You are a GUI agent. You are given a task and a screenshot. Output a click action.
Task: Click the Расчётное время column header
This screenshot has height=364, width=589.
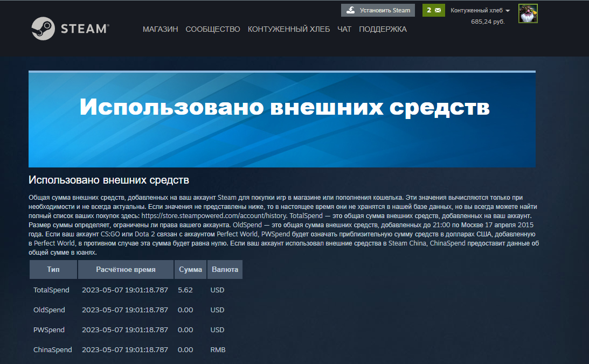point(126,269)
